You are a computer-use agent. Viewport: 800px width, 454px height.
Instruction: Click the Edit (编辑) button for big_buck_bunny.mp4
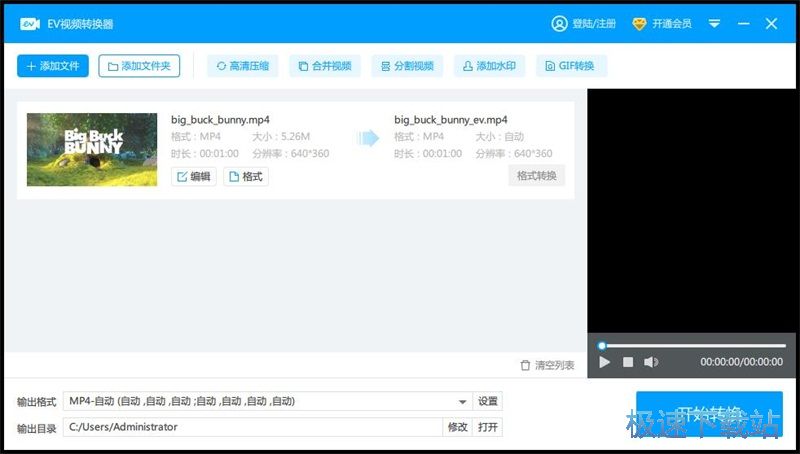pyautogui.click(x=194, y=176)
